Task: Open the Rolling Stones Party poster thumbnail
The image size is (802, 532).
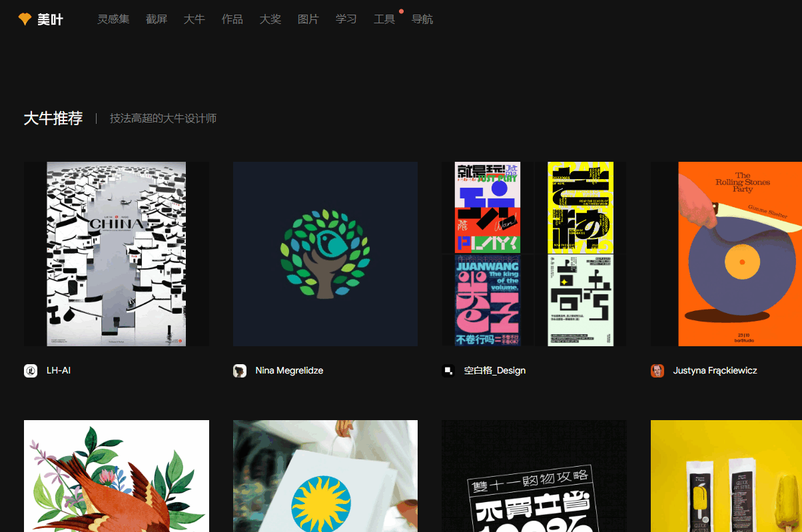Action: coord(726,254)
